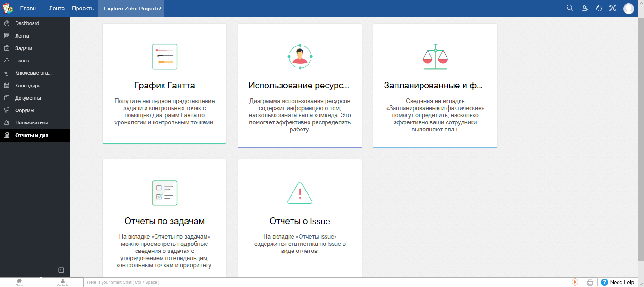Click the Zoho Projects logo
The width and height of the screenshot is (644, 287).
[x=7, y=8]
